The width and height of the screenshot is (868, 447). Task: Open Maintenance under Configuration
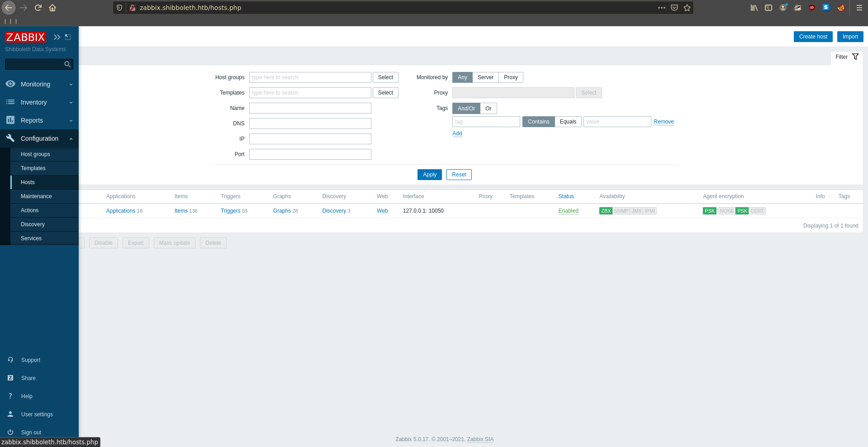click(36, 196)
